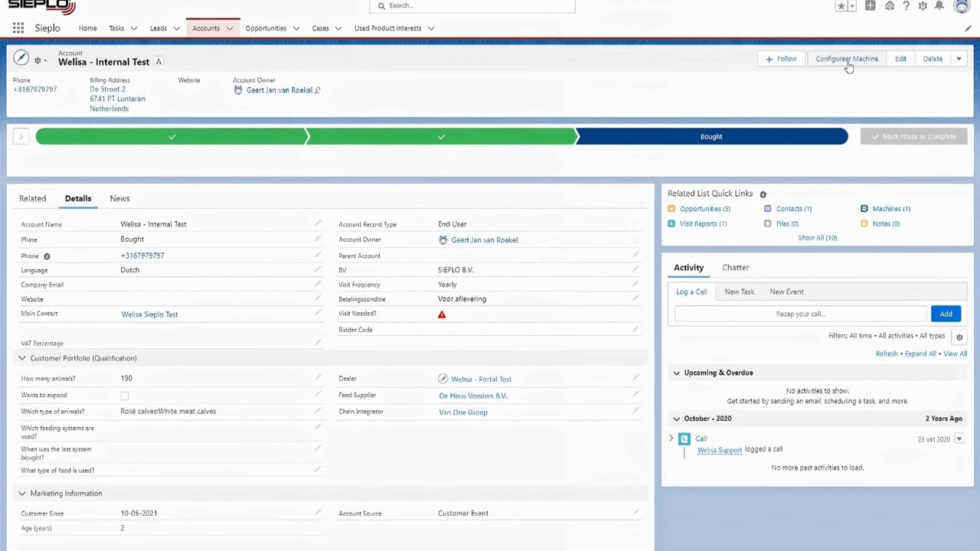This screenshot has height=551, width=980.
Task: Click the red Visit Needed warning icon
Action: [442, 315]
